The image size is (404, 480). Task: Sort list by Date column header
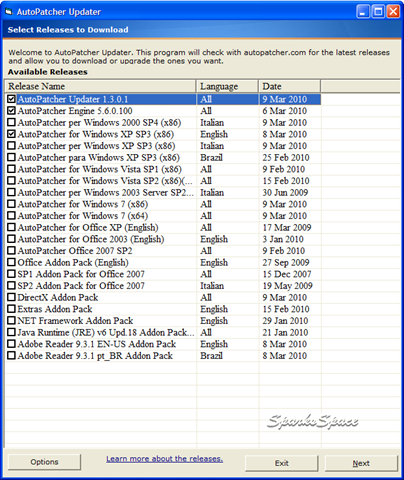pyautogui.click(x=290, y=86)
